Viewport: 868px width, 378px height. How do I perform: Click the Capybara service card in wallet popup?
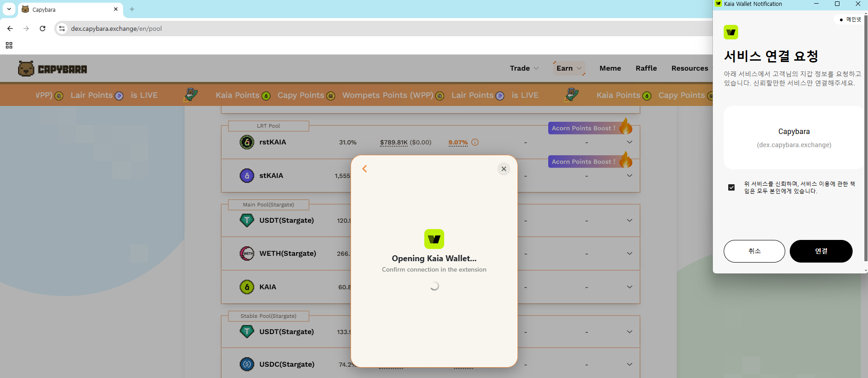pos(794,138)
